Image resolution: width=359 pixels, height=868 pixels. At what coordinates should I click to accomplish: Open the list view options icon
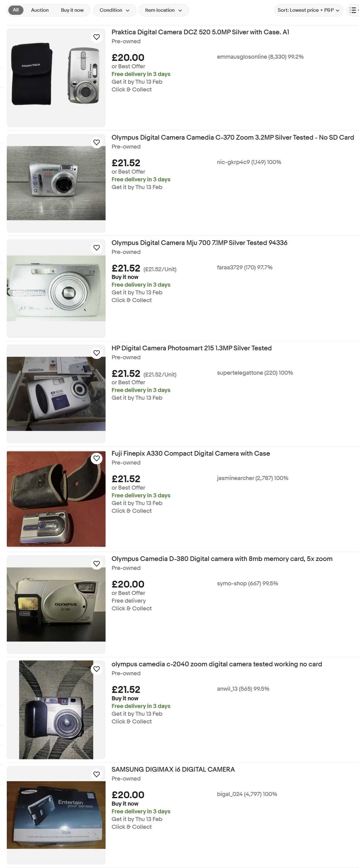(353, 10)
